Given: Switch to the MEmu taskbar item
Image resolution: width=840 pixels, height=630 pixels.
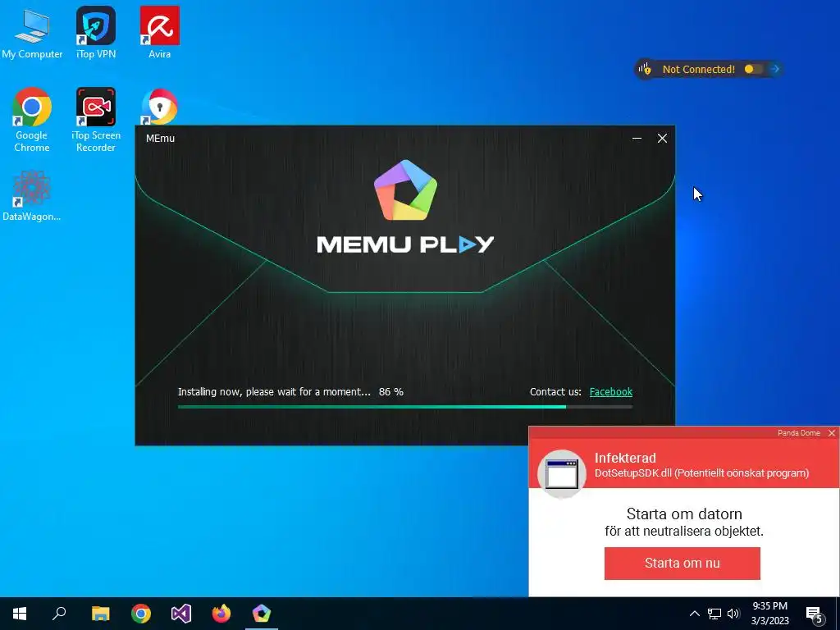Looking at the screenshot, I should coord(262,614).
